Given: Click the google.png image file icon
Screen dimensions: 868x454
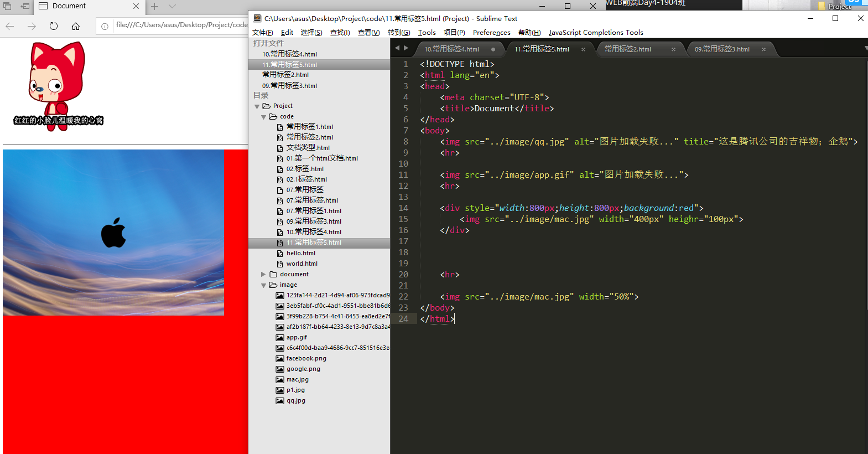Looking at the screenshot, I should coord(280,369).
